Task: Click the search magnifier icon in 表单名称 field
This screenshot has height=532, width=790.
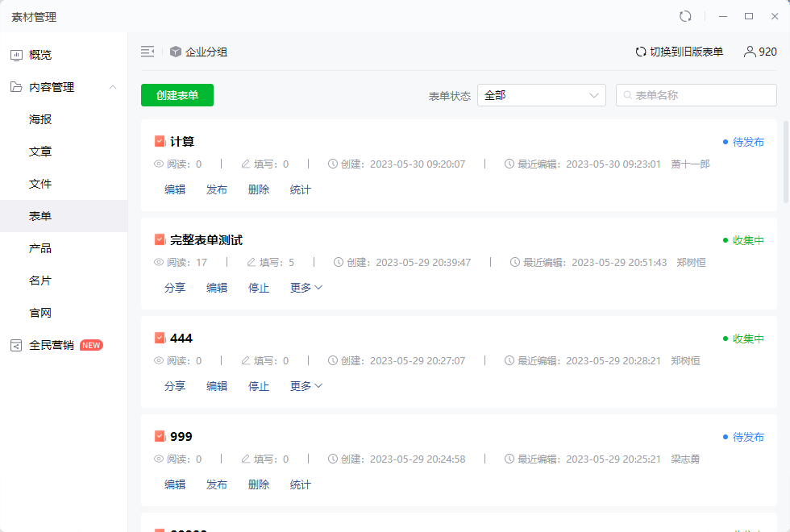Action: click(x=626, y=95)
